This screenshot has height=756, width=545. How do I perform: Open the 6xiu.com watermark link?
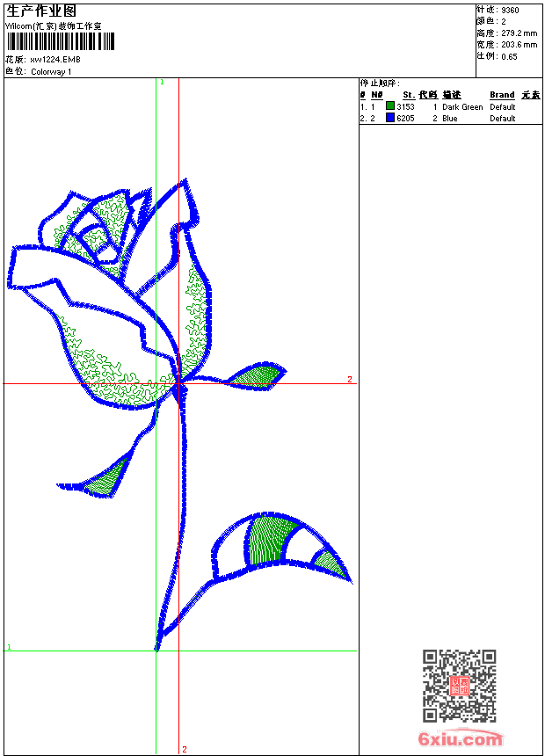(460, 739)
